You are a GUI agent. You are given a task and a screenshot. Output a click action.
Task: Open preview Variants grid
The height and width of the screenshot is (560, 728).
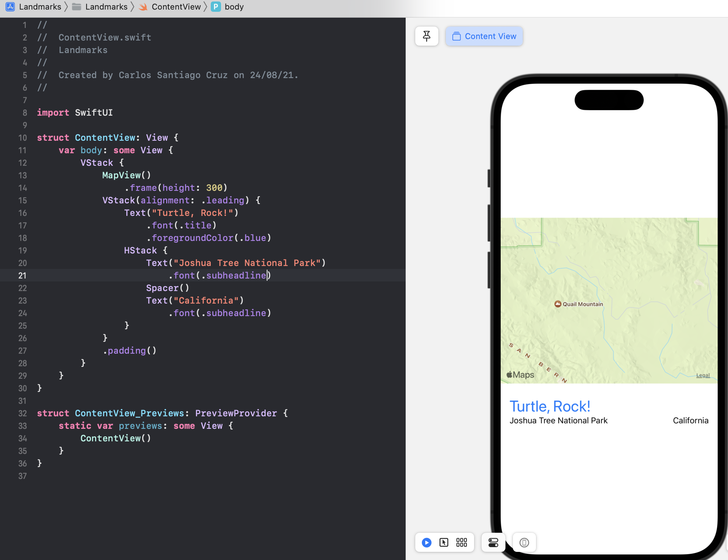[x=462, y=542]
